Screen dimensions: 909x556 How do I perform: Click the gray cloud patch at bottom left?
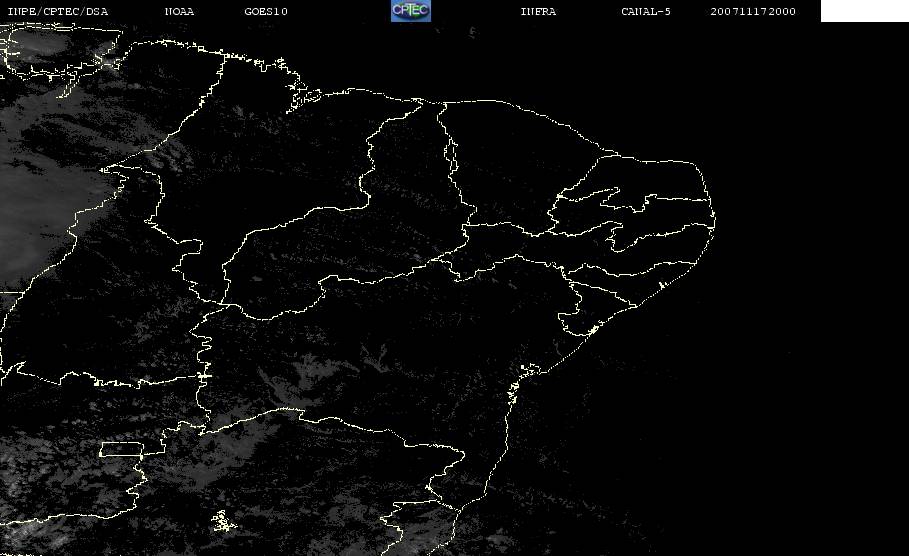click(60, 500)
